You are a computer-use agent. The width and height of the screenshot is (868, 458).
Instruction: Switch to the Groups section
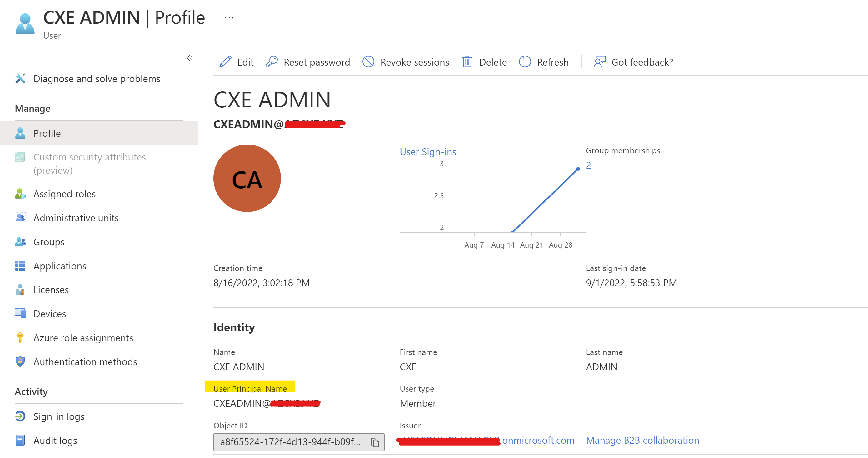pyautogui.click(x=48, y=242)
